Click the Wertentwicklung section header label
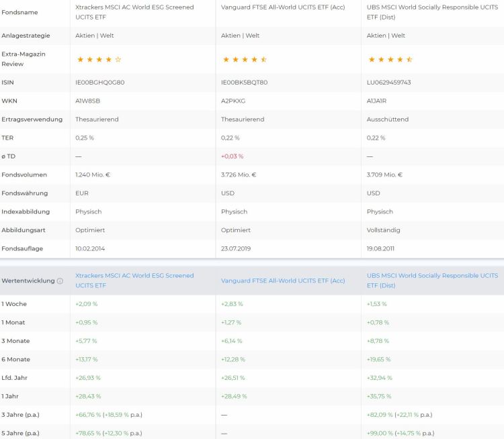Viewport: 504px width, 439px height. click(28, 281)
